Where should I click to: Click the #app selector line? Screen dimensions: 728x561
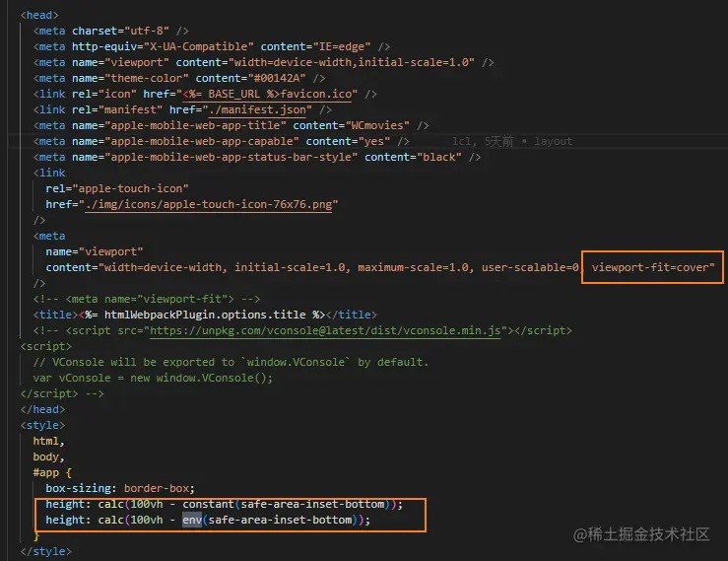(x=52, y=472)
